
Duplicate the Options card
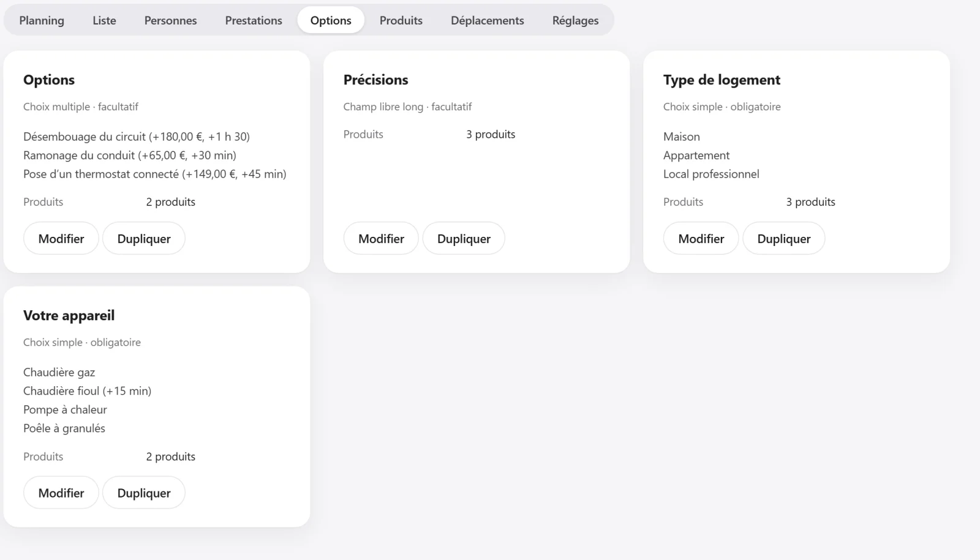point(144,239)
